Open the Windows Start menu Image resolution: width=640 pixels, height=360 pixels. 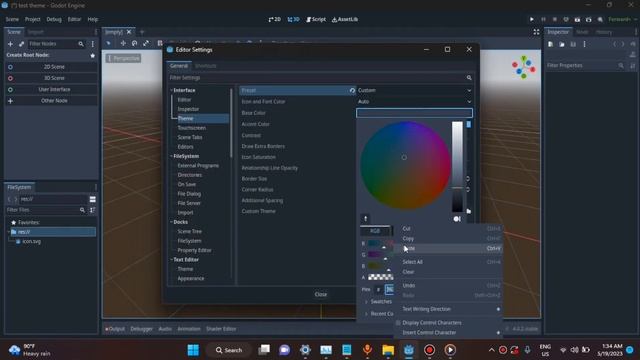(193, 350)
